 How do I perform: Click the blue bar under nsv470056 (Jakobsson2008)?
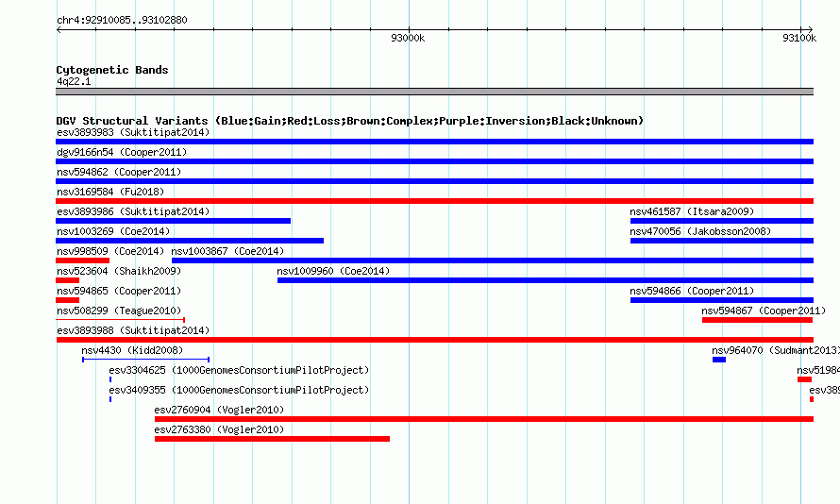722,241
